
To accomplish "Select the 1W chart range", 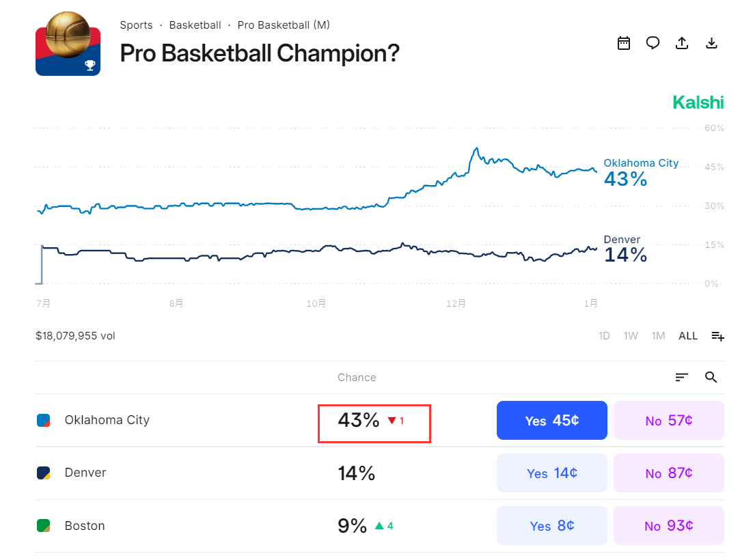I will tap(631, 336).
